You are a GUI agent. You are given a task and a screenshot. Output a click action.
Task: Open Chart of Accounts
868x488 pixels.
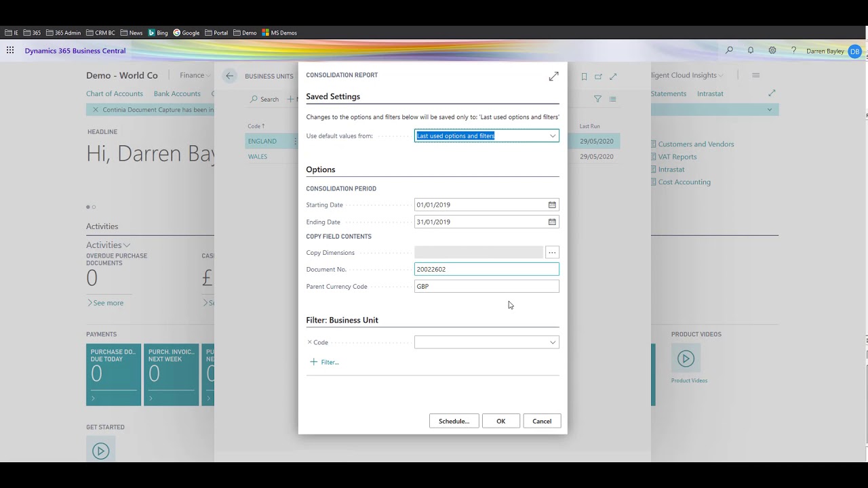pos(115,94)
